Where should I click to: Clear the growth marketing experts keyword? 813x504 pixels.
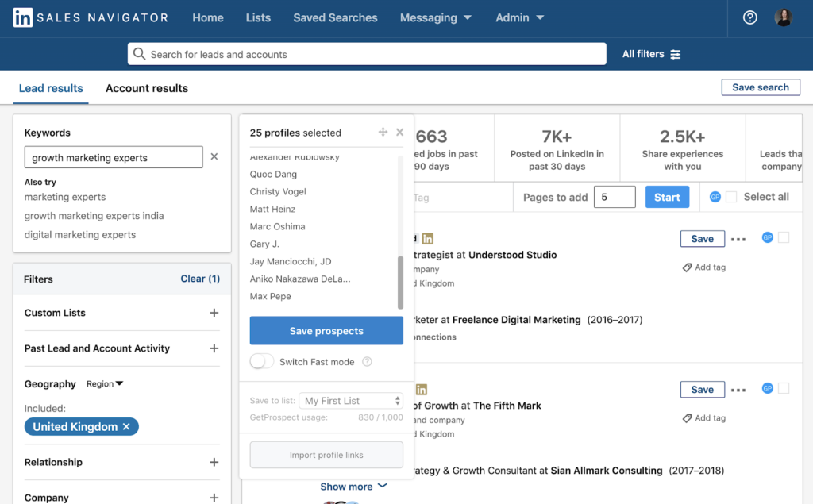[214, 156]
